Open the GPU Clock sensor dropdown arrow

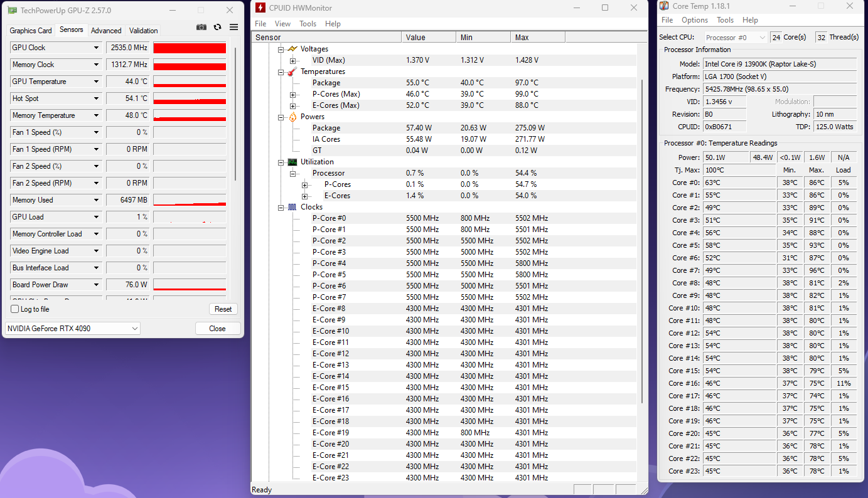click(x=97, y=48)
